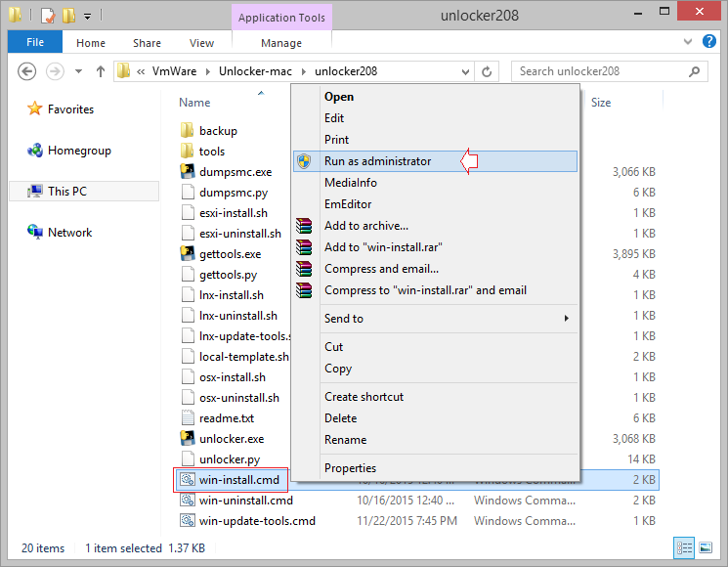Expand address bar history dropdown
This screenshot has width=728, height=567.
pos(465,72)
